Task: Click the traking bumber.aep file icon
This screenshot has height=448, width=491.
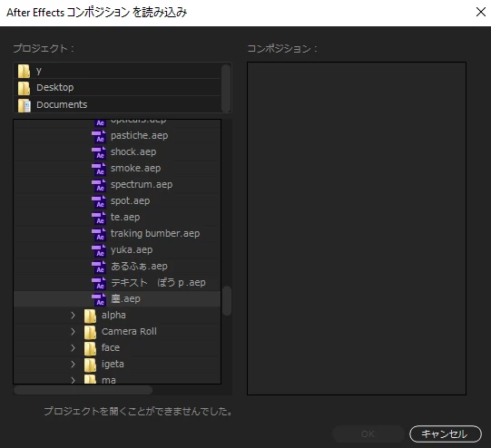Action: point(99,234)
